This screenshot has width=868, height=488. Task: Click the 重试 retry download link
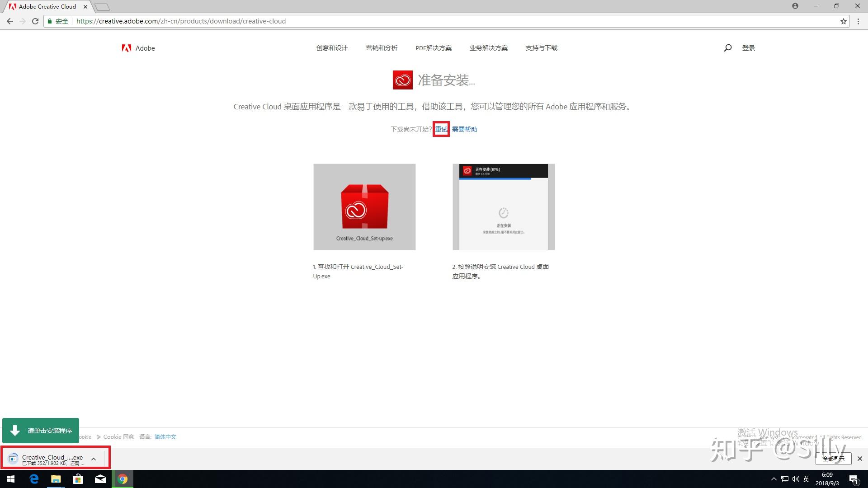(x=441, y=129)
